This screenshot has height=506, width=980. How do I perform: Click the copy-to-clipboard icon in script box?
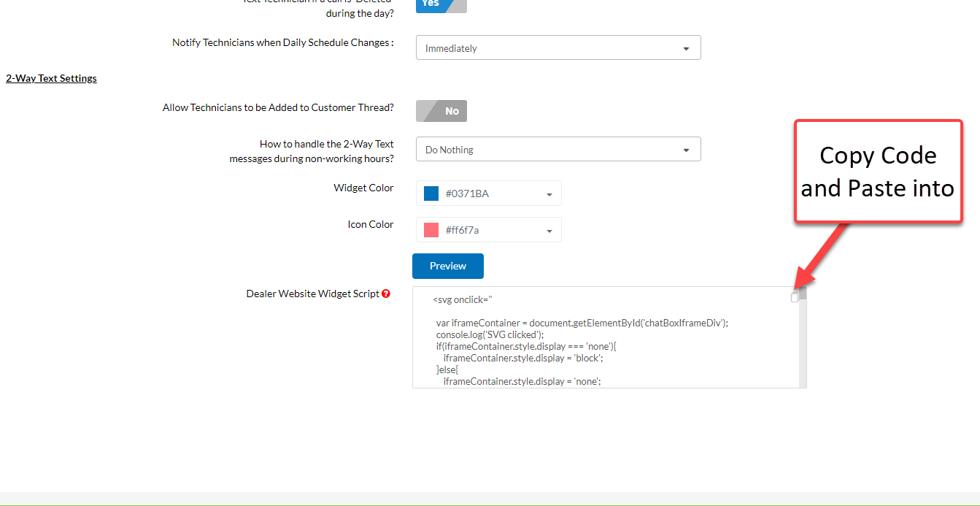coord(795,297)
